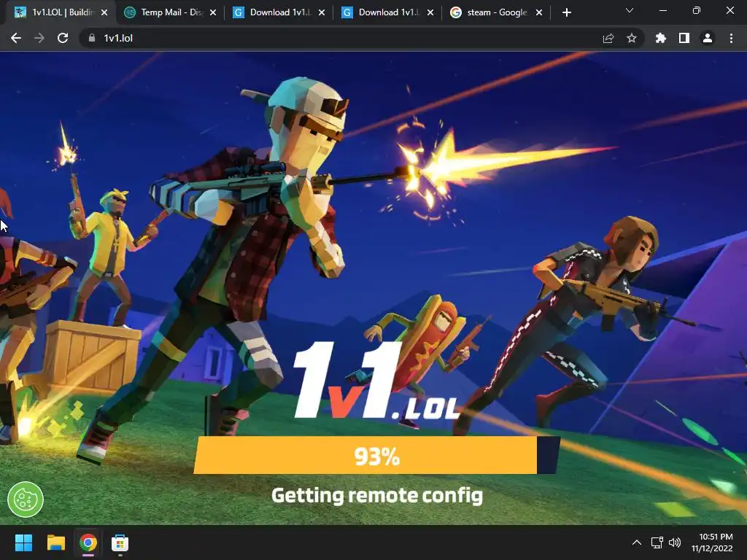Open the Chrome profile icon
Screen dimensions: 747x560
[x=708, y=38]
